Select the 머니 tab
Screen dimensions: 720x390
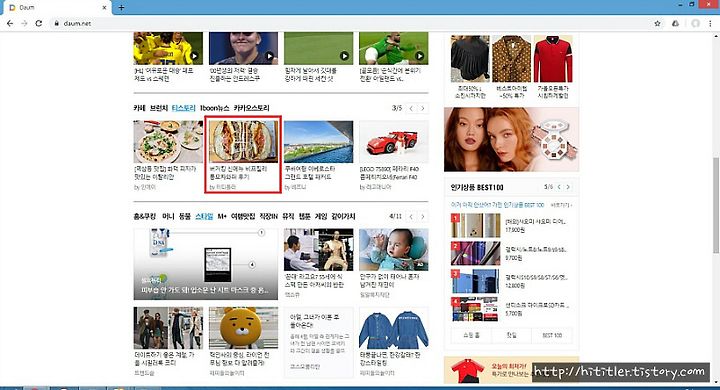click(x=168, y=216)
